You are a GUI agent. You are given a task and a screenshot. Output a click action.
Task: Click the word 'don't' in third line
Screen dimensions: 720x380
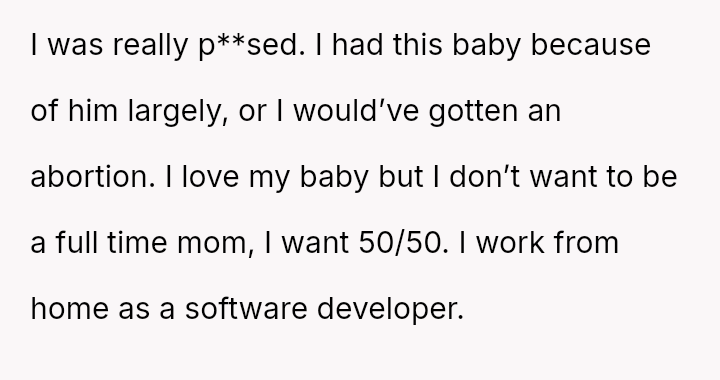[484, 177]
